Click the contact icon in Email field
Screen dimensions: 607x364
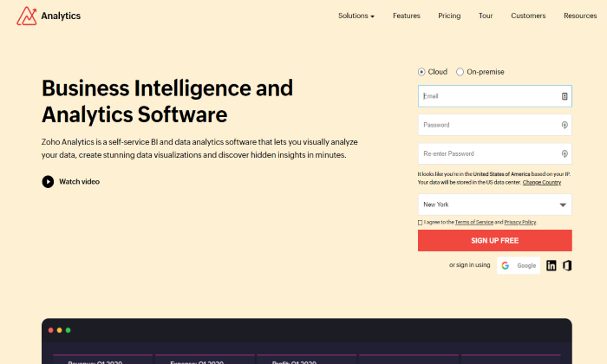click(x=565, y=96)
